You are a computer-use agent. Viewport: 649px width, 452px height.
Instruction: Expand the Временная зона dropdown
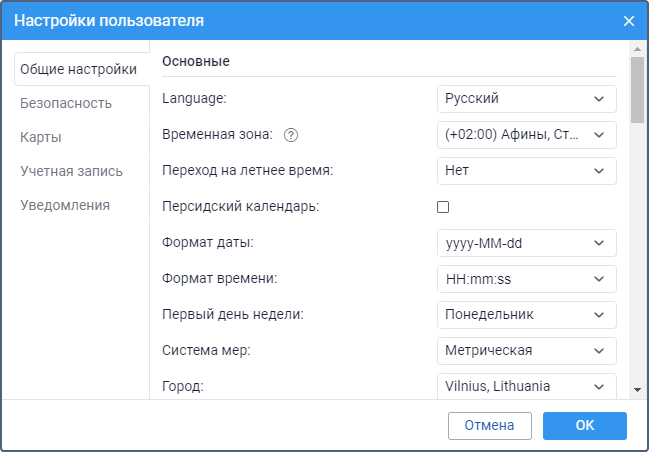[x=526, y=135]
